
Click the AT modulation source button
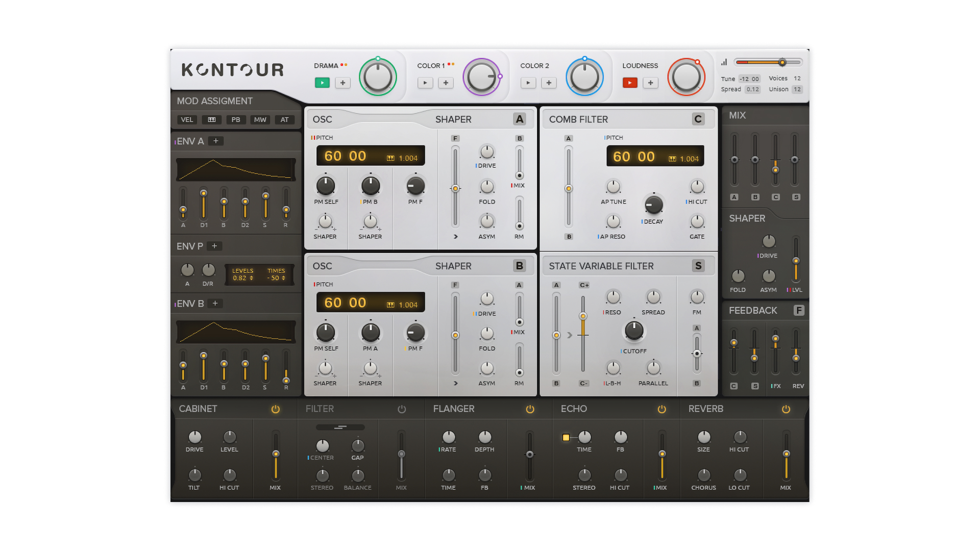click(x=284, y=120)
